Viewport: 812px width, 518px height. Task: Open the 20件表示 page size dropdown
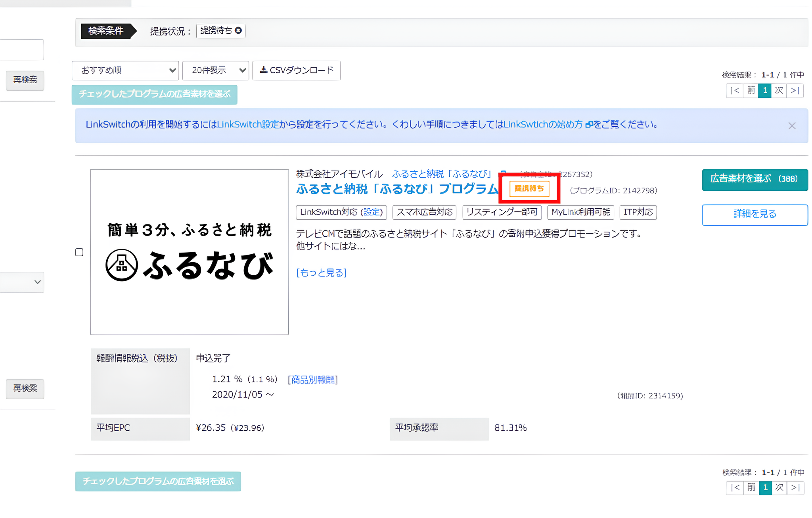(215, 70)
